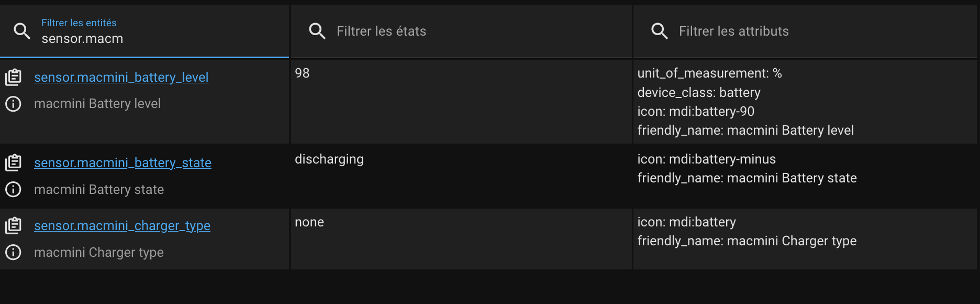Click the states filter search magnifier icon
980x304 pixels.
click(x=317, y=31)
